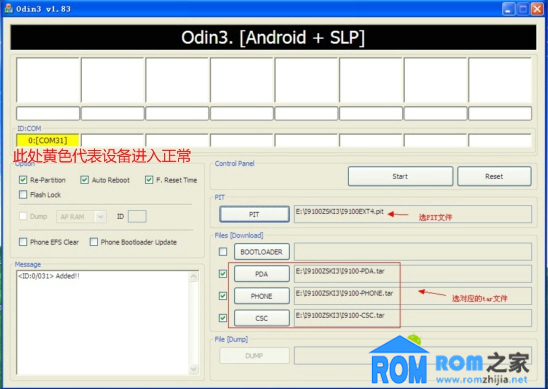The width and height of the screenshot is (548, 389).
Task: Uncheck the CSC file checkbox
Action: coord(223,318)
